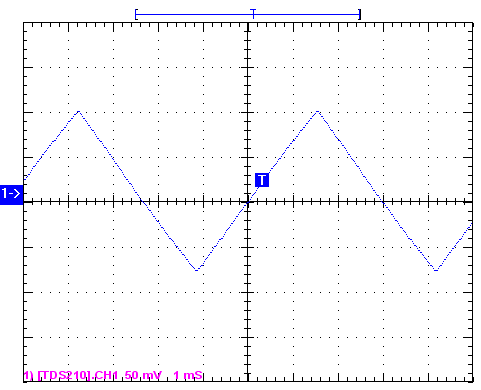Click the second falling zero crossing of waveform

point(383,202)
